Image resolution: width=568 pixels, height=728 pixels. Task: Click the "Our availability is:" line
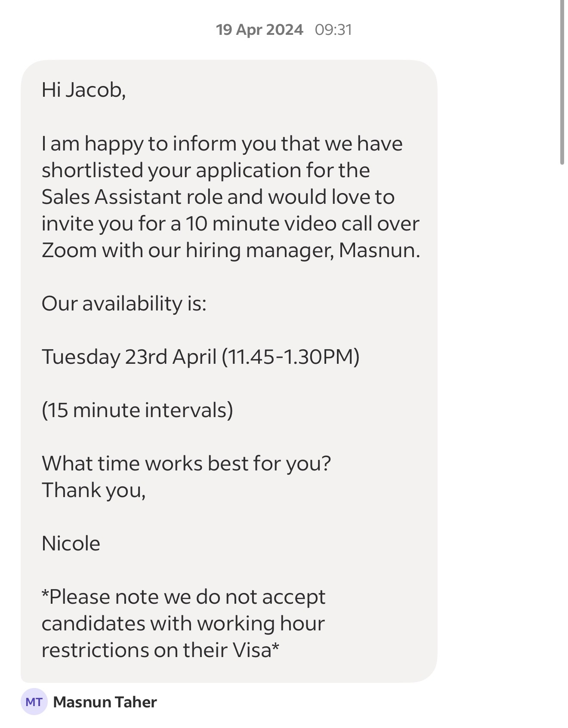(124, 304)
